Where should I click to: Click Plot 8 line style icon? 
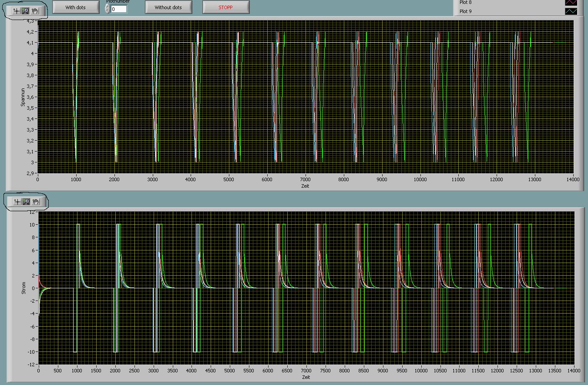(571, 3)
